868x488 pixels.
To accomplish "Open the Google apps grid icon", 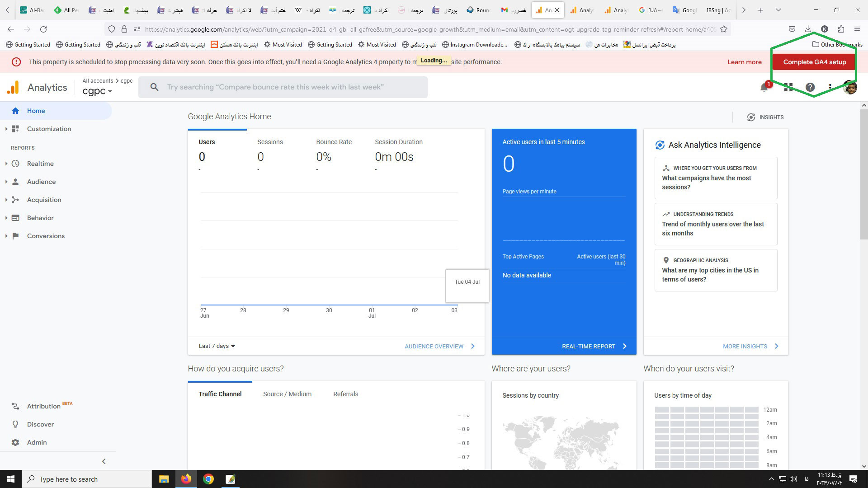I will (x=788, y=88).
